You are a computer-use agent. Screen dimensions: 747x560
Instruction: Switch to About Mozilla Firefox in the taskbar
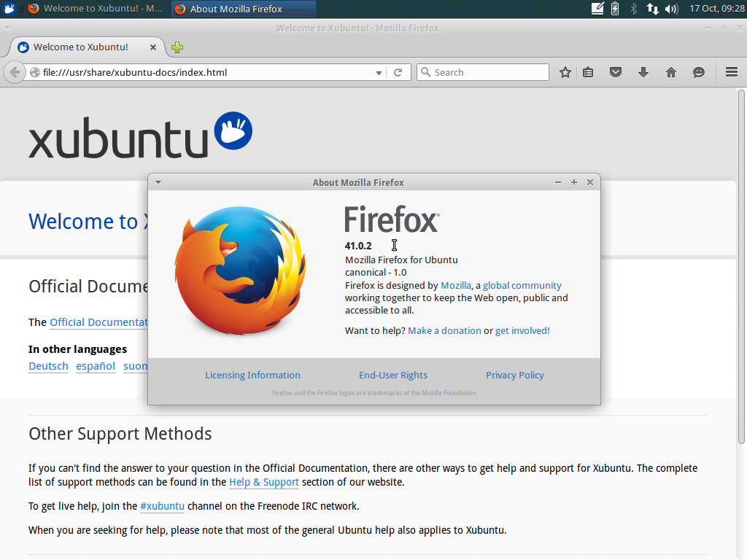(243, 9)
